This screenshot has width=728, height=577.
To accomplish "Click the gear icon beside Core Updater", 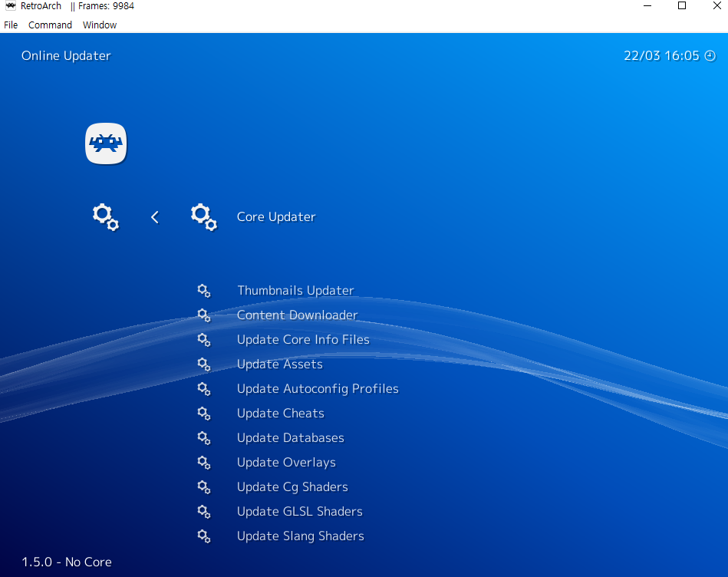I will 204,217.
